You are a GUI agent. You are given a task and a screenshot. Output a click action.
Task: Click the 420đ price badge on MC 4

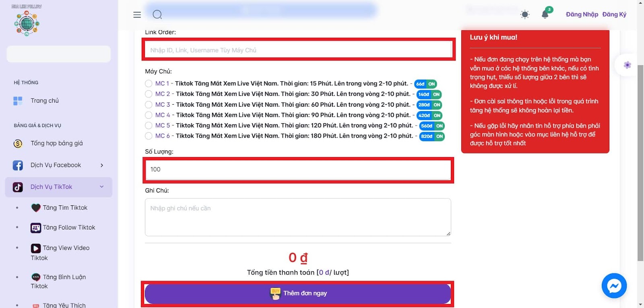(x=424, y=116)
